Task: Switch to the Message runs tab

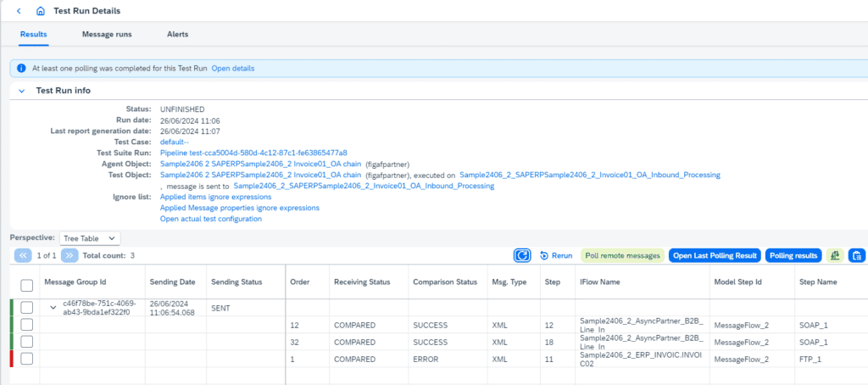Action: tap(107, 35)
